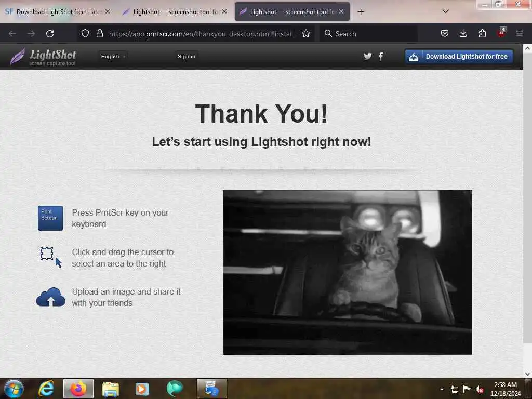Click the page scrollbar up arrow

tap(527, 48)
